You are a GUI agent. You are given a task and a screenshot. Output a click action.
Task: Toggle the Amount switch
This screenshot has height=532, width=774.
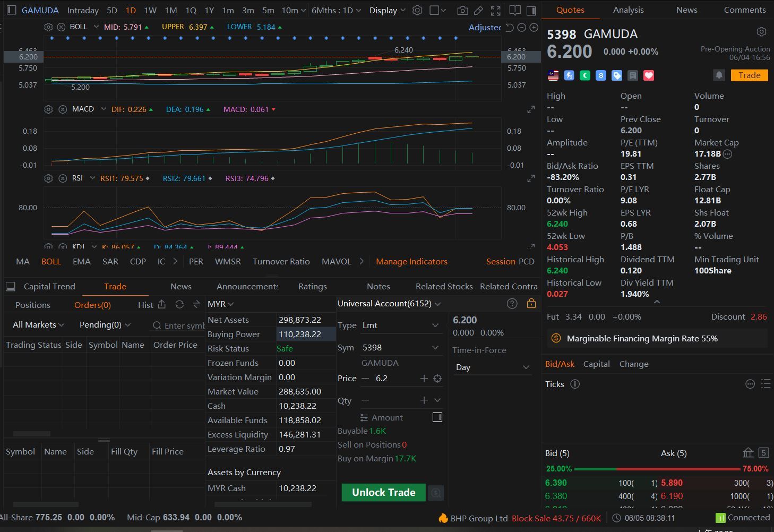click(x=437, y=417)
